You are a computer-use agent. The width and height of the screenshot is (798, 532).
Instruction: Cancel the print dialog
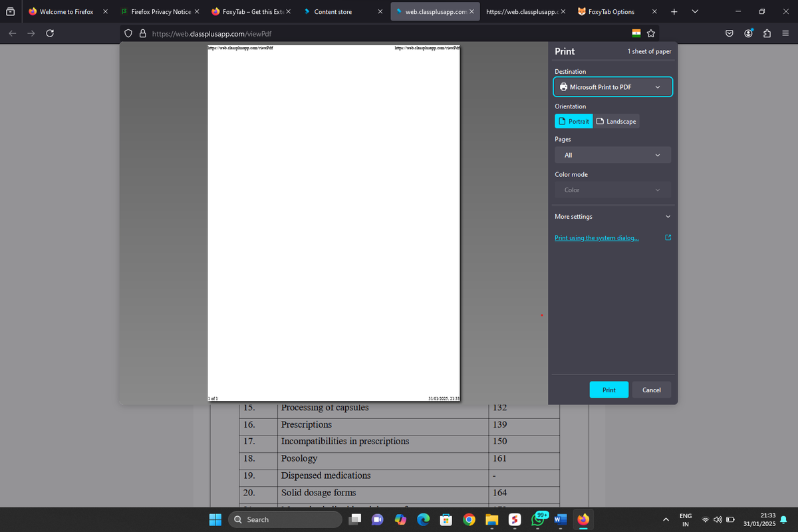pyautogui.click(x=652, y=390)
